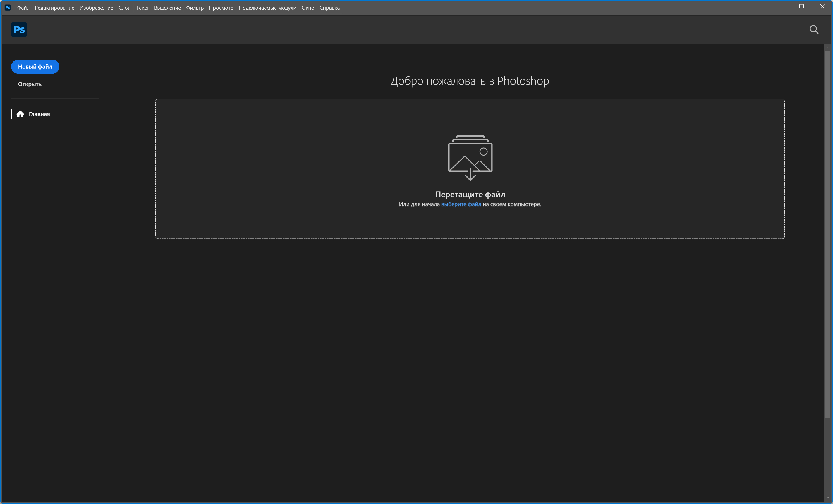Open the search magnifier icon
833x504 pixels.
(x=814, y=30)
